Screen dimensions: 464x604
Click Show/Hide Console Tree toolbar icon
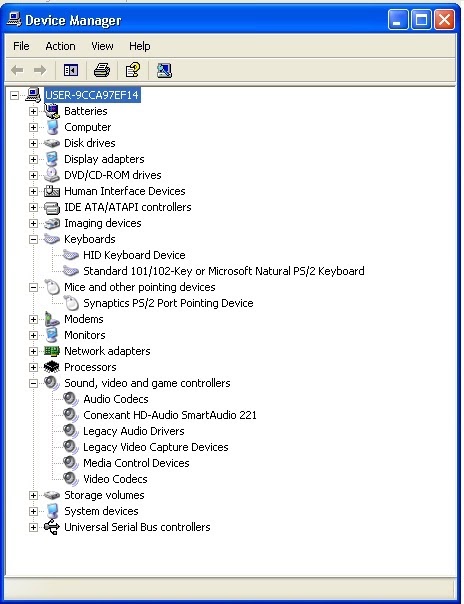71,70
